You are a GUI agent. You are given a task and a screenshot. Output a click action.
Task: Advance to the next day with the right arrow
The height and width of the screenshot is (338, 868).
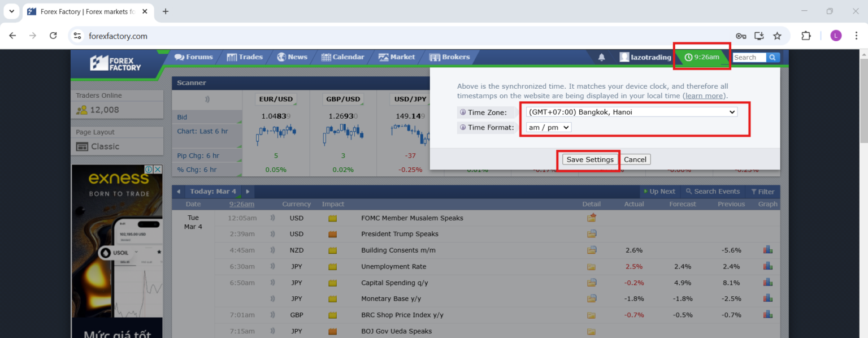(248, 191)
